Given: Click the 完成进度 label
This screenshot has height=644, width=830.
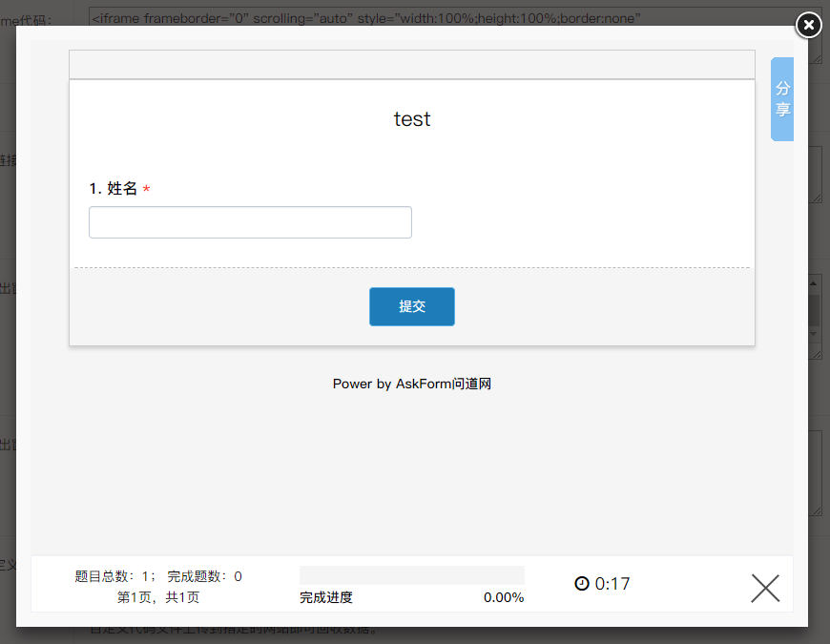Looking at the screenshot, I should [x=326, y=597].
